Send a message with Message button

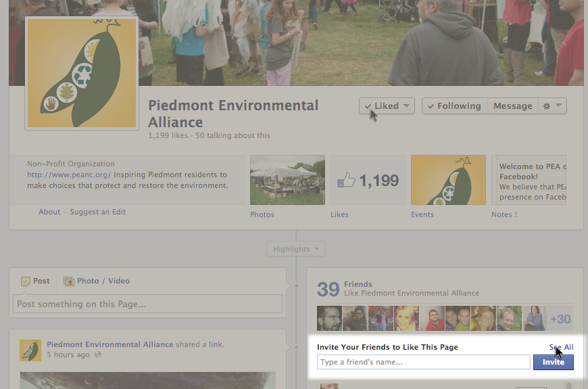(x=512, y=106)
